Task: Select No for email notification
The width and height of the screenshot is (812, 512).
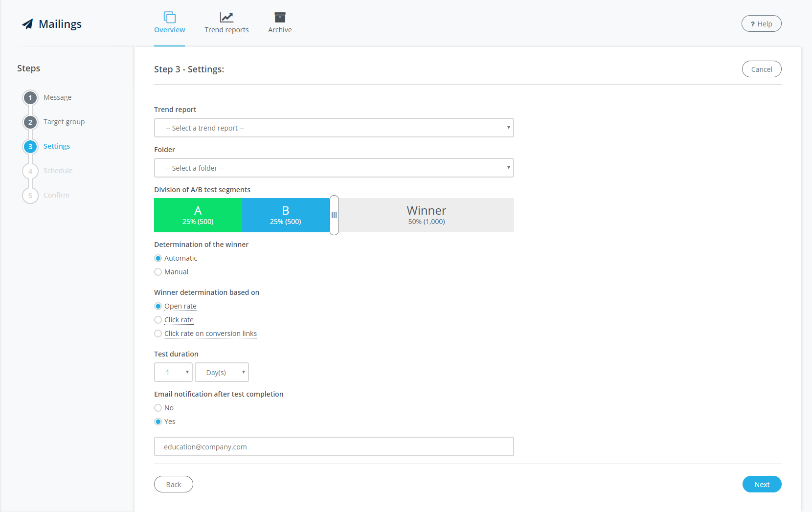Action: [x=158, y=408]
